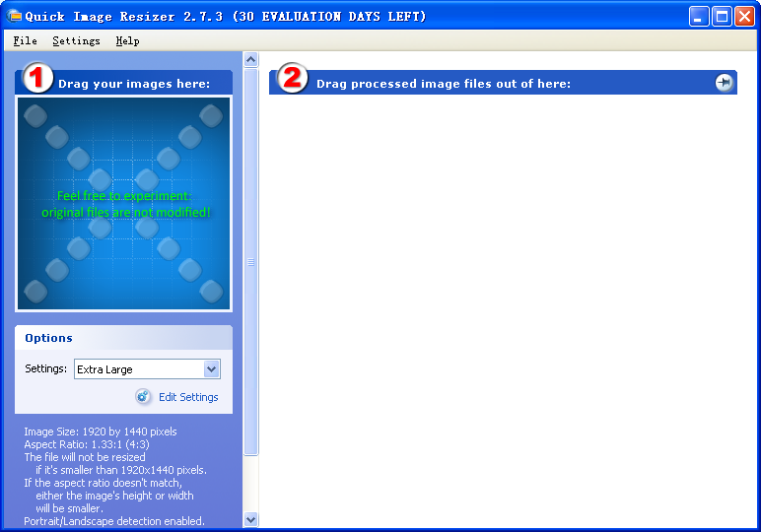761x532 pixels.
Task: Click the gear icon beside Edit Settings
Action: click(143, 397)
